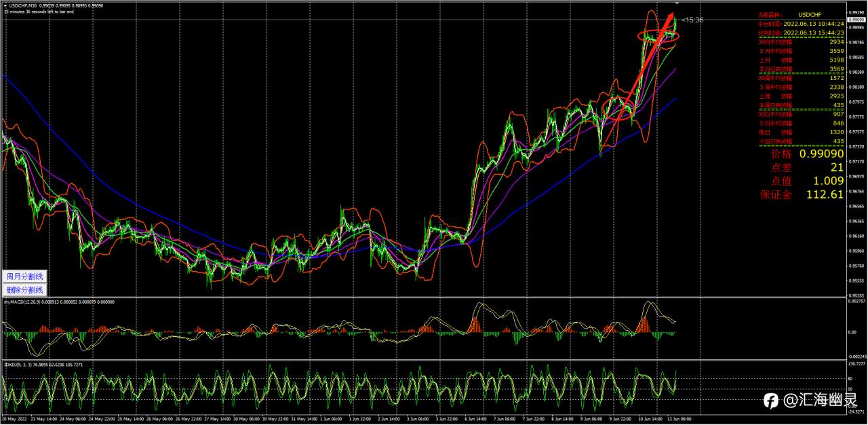The image size is (868, 425).
Task: Click the 删除分割线 button
Action: click(24, 289)
